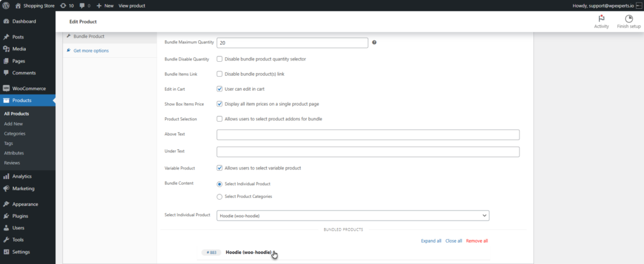644x264 pixels.
Task: Click Howdy support@wpexperts.io account link
Action: (x=603, y=6)
